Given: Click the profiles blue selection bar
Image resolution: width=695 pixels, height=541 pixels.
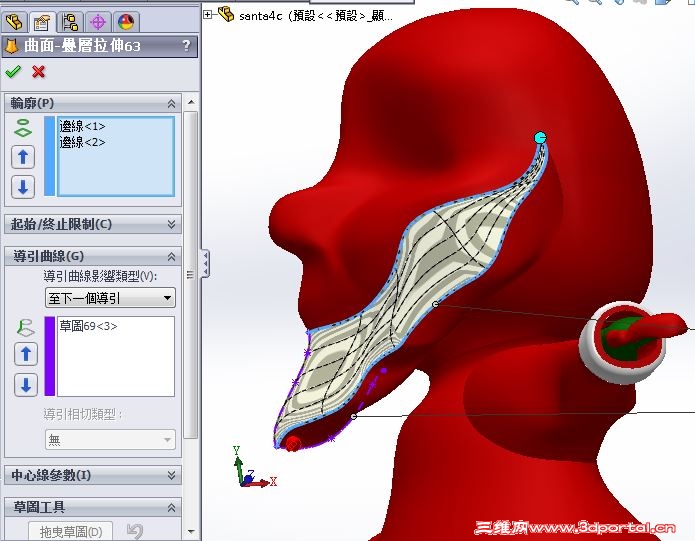Looking at the screenshot, I should [50, 156].
